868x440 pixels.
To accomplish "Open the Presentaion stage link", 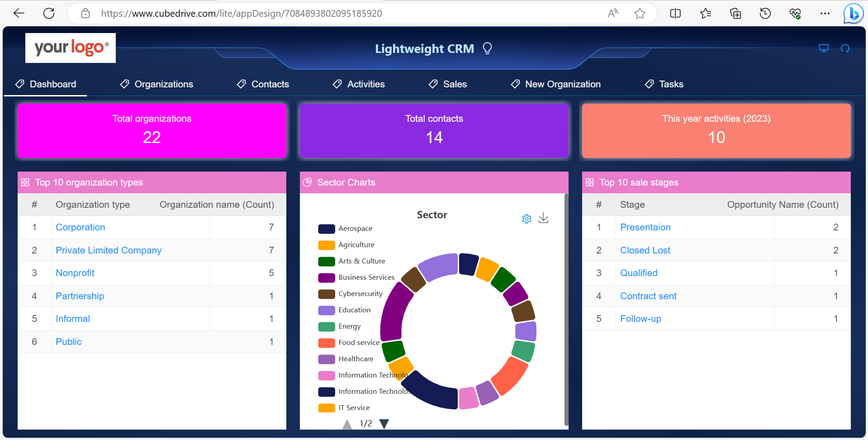I will (645, 227).
